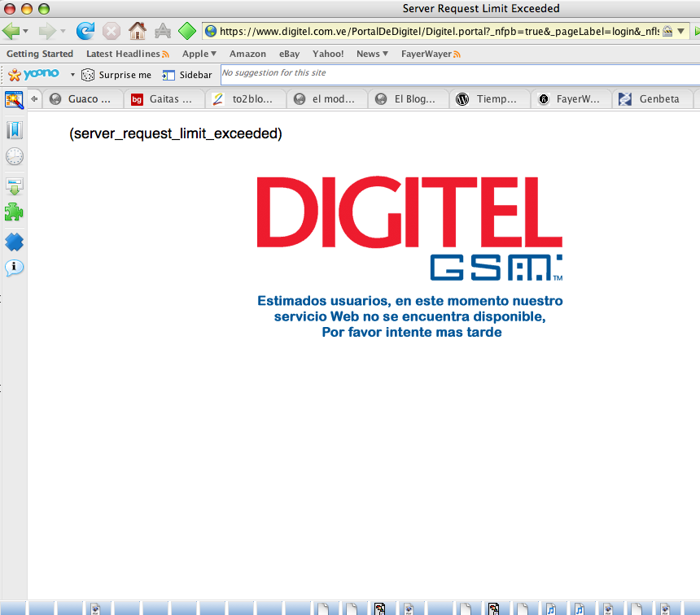Screen dimensions: 700x615
Task: Click the Surprise me dice icon
Action: click(x=88, y=75)
